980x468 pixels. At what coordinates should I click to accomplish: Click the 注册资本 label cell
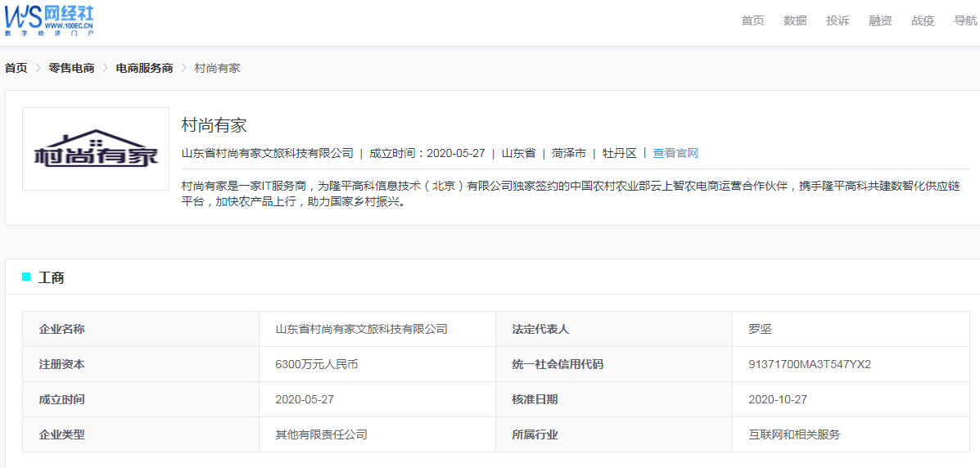coord(141,364)
